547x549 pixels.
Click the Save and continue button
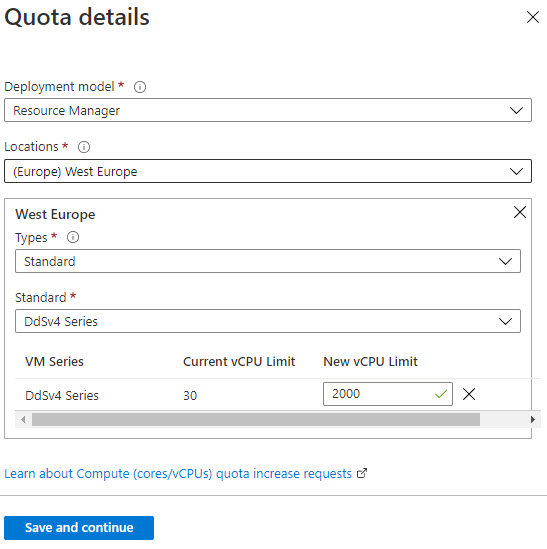pyautogui.click(x=79, y=528)
